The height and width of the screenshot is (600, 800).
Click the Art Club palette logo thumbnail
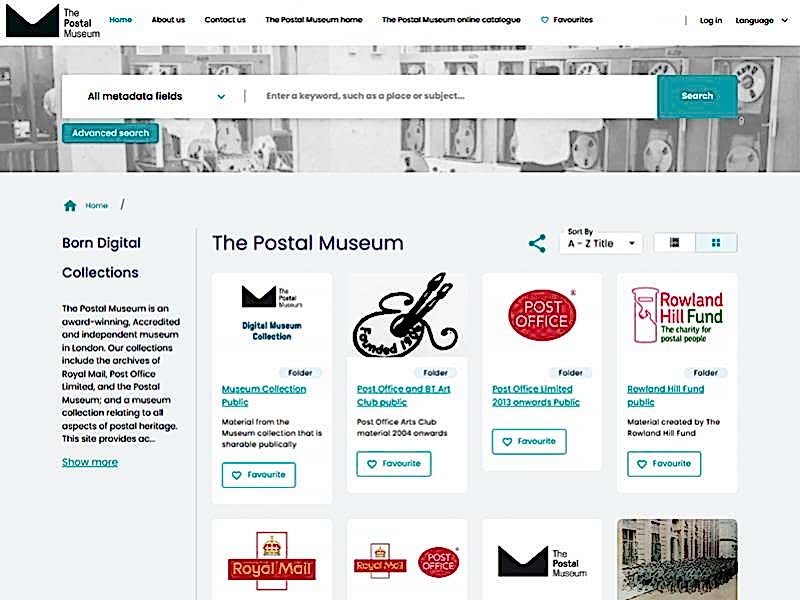407,315
